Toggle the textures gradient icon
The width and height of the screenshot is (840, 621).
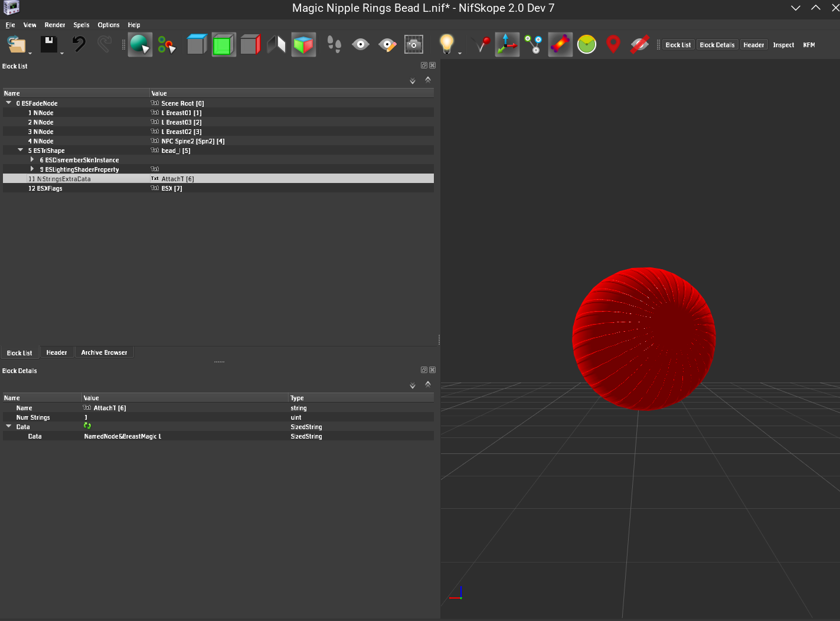(x=560, y=45)
